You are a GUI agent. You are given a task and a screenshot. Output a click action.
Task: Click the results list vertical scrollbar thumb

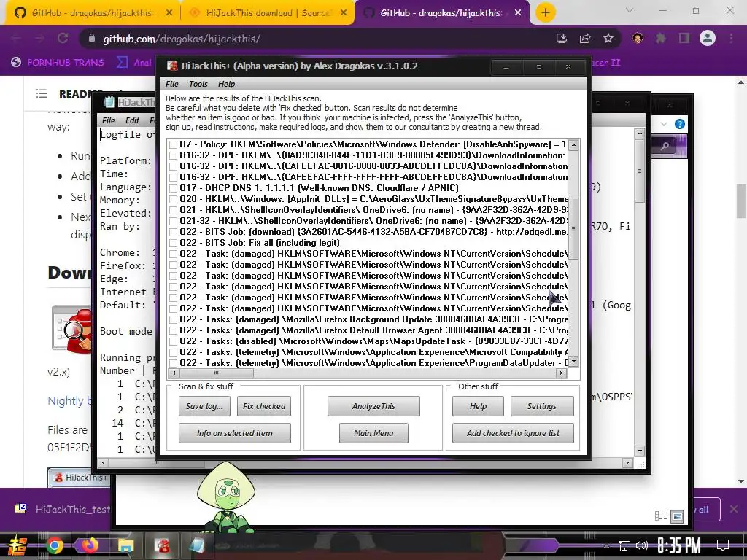(573, 228)
